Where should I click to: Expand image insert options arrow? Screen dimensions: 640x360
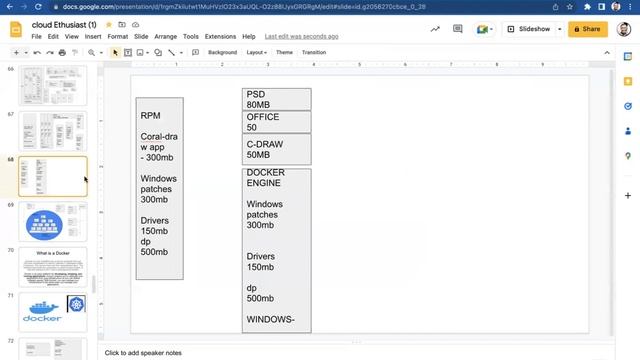(x=147, y=53)
